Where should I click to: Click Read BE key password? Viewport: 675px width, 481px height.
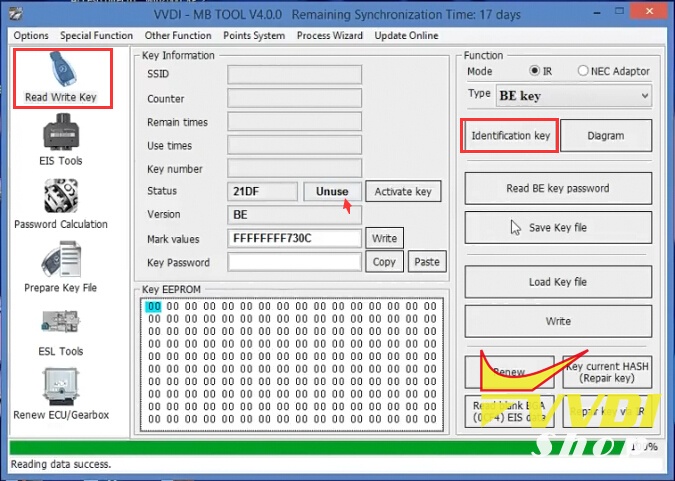[x=558, y=188]
